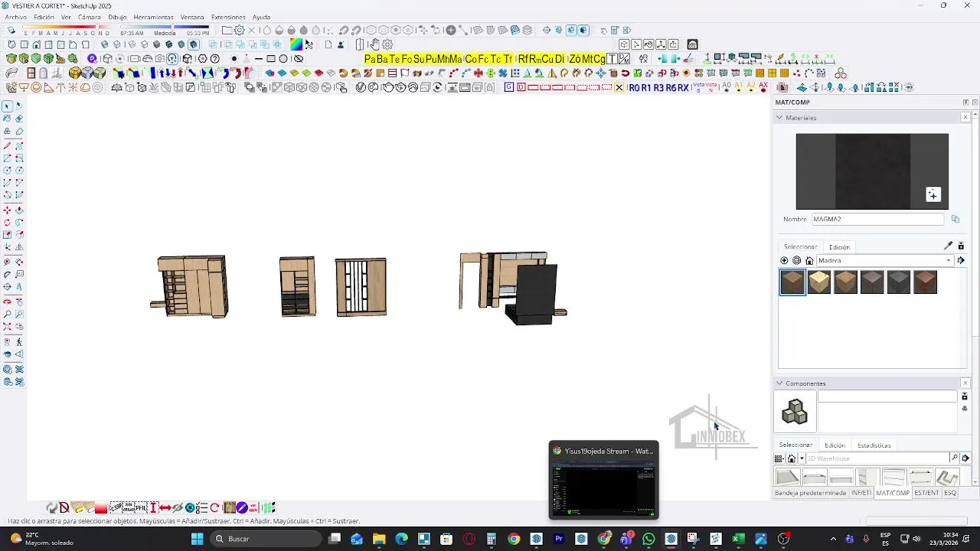The width and height of the screenshot is (980, 551).
Task: Switch to Estadísticas tab in Componentes
Action: point(874,445)
